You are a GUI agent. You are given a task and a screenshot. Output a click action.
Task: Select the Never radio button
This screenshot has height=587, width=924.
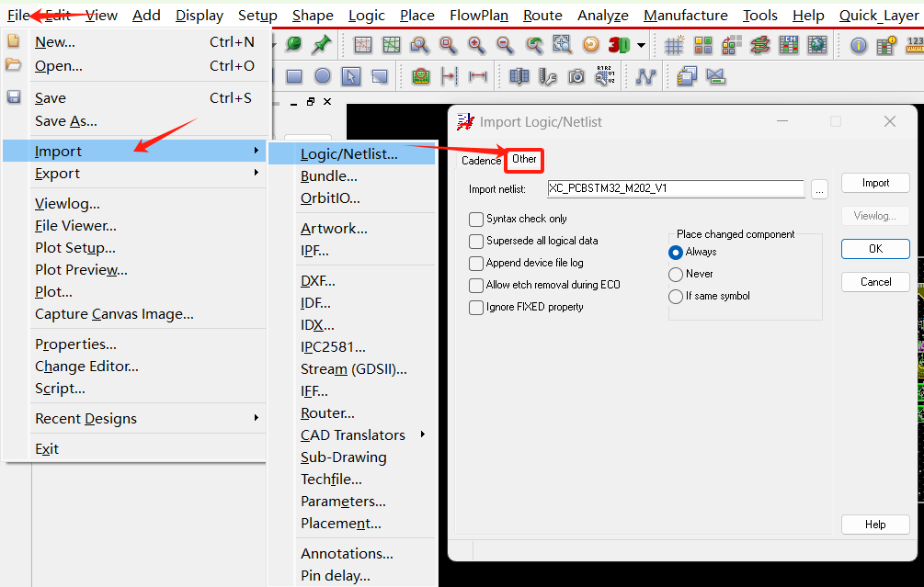pyautogui.click(x=676, y=275)
